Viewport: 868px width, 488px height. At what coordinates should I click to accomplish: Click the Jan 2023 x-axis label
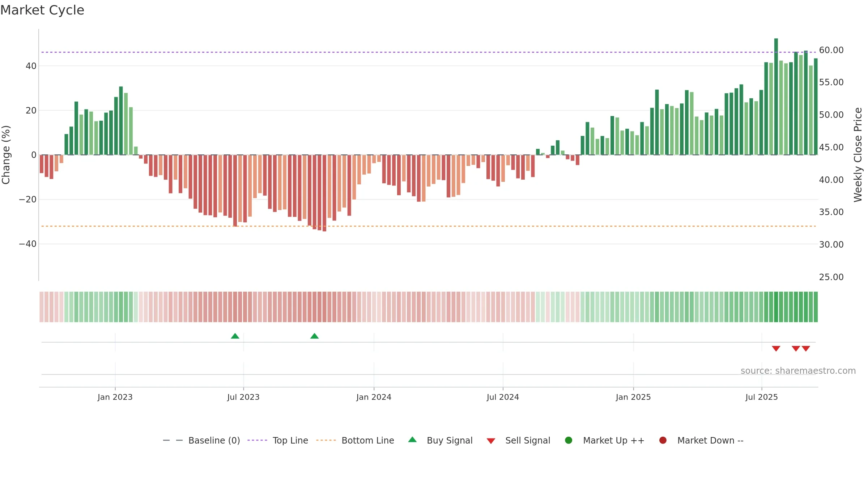pyautogui.click(x=115, y=397)
